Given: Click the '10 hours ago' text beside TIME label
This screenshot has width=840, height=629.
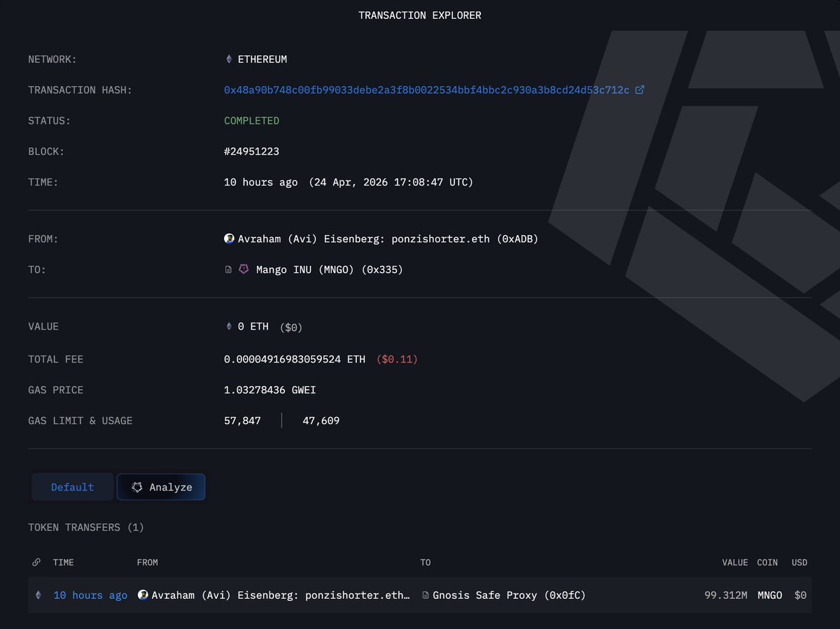Looking at the screenshot, I should point(260,183).
